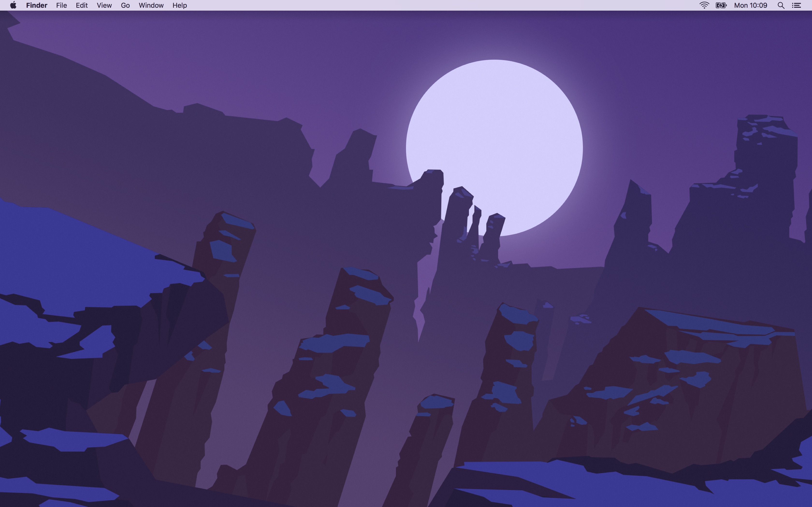Viewport: 812px width, 507px height.
Task: Open the Apple menu
Action: pos(13,5)
